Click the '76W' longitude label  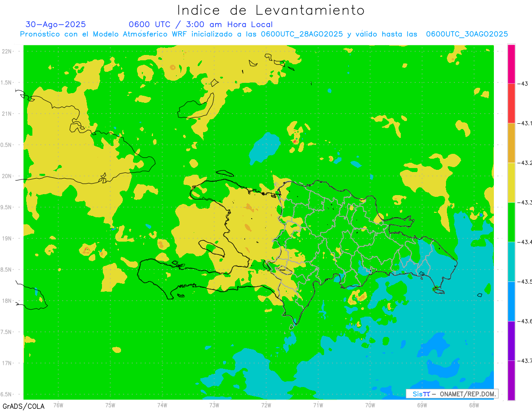pyautogui.click(x=58, y=405)
